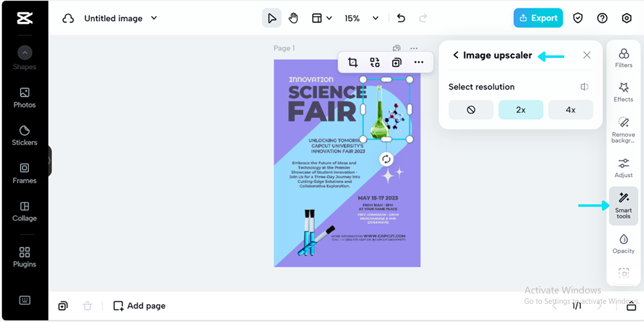Open the shield privacy icon
Image resolution: width=644 pixels, height=322 pixels.
point(578,18)
